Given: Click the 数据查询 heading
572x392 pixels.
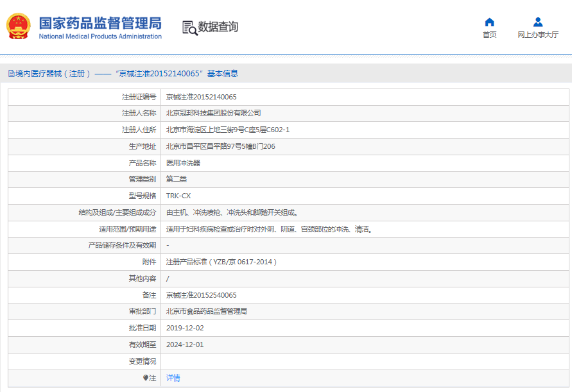Looking at the screenshot, I should click(x=218, y=27).
